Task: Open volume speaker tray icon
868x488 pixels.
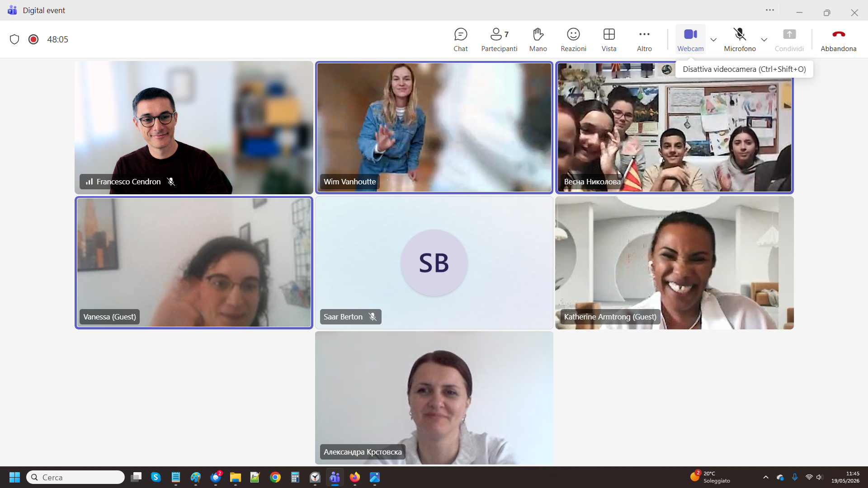Action: pyautogui.click(x=819, y=477)
